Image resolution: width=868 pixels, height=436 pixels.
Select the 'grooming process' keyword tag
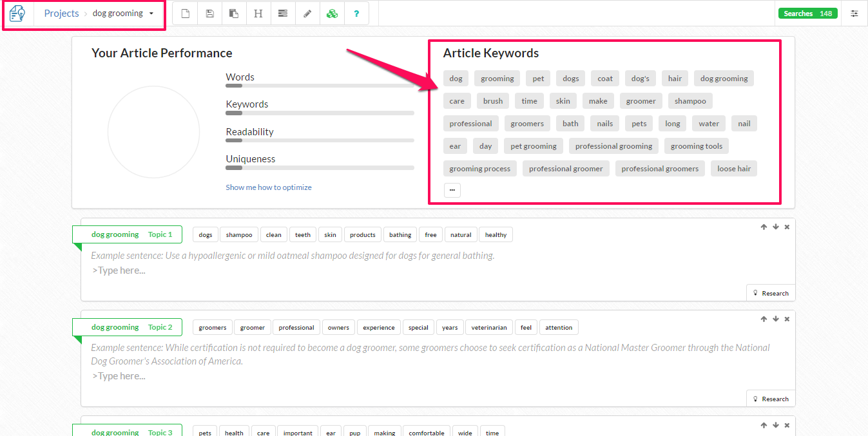[479, 169]
